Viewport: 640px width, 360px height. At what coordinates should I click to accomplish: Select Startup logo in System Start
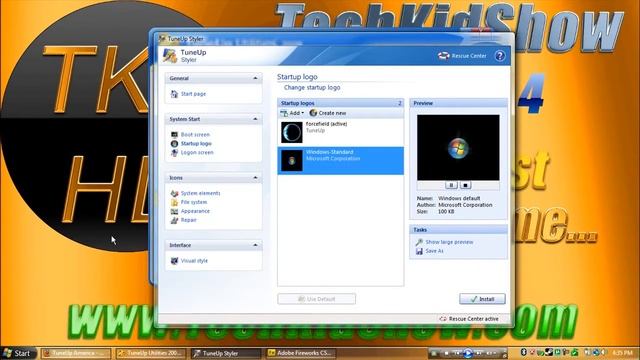(x=196, y=144)
